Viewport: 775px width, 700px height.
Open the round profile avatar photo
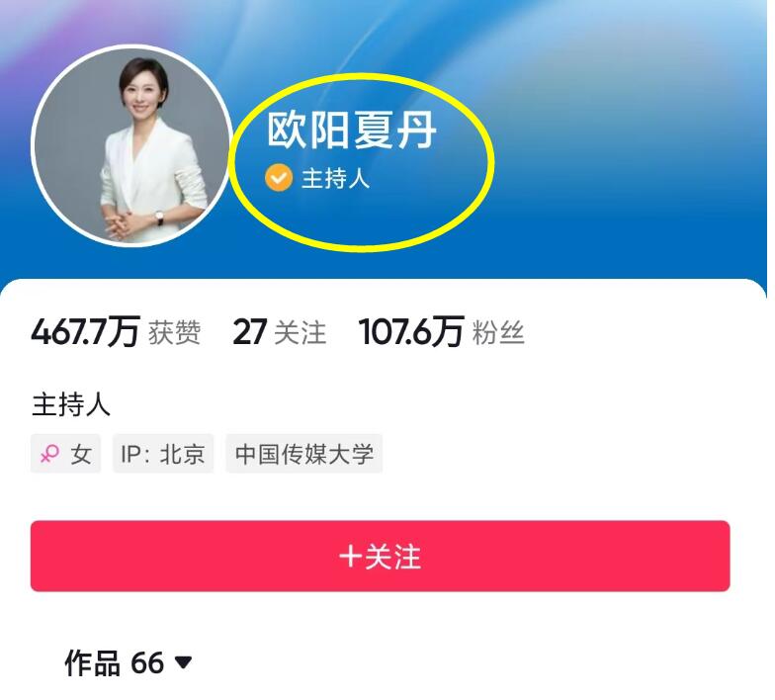(x=131, y=145)
